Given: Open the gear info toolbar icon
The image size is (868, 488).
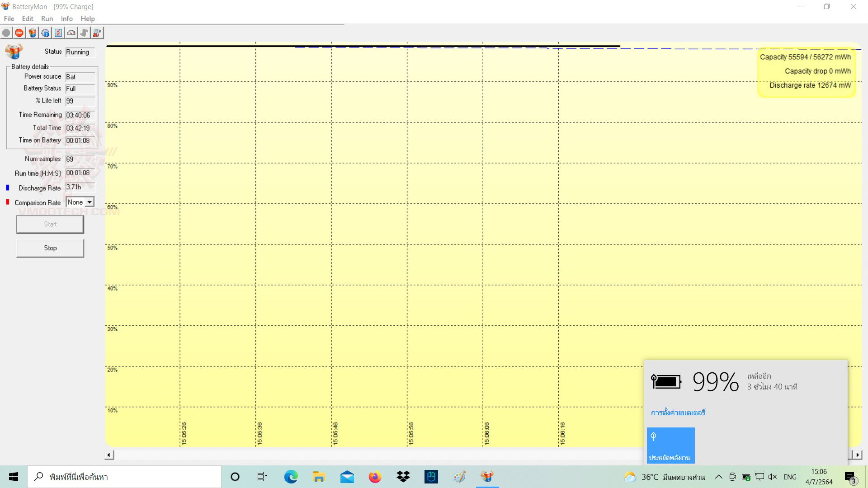Looking at the screenshot, I should point(45,33).
